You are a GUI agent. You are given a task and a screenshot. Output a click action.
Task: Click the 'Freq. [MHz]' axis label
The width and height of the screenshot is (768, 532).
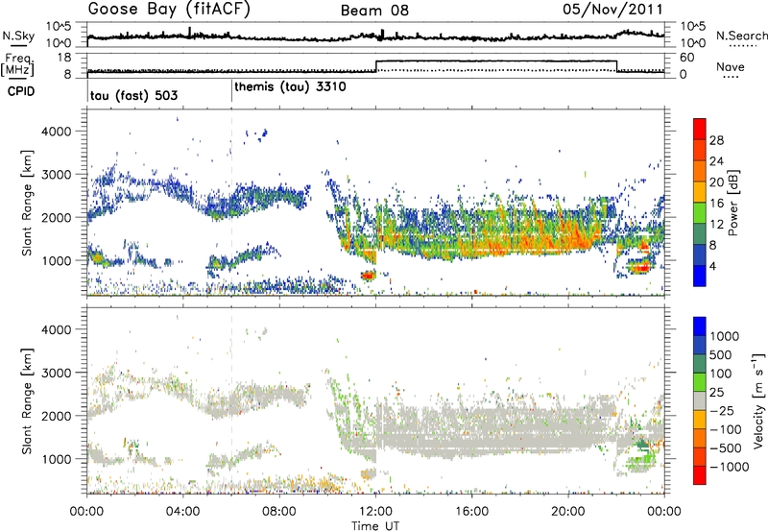[17, 65]
